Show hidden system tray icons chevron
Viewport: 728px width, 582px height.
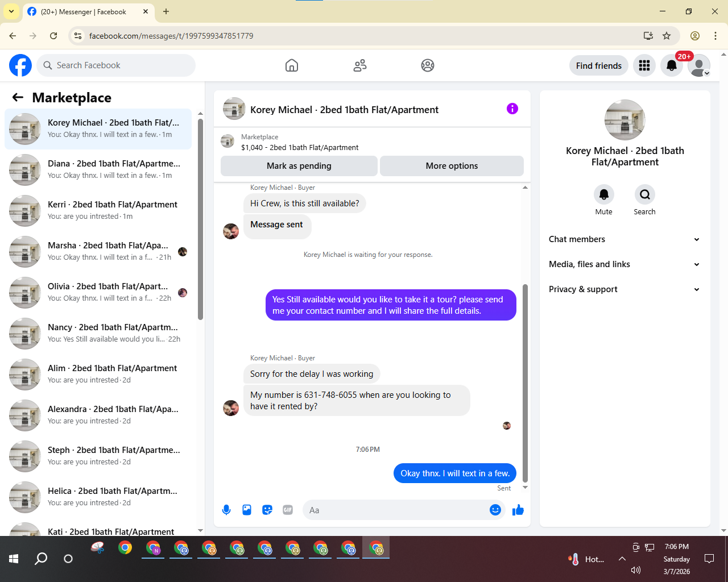[x=622, y=559]
